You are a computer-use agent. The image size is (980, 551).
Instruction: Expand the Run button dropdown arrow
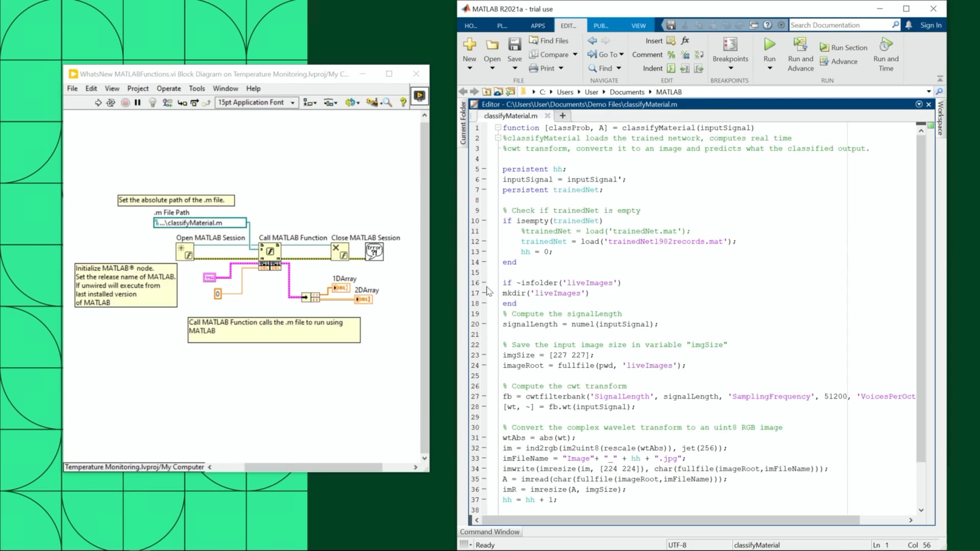770,68
